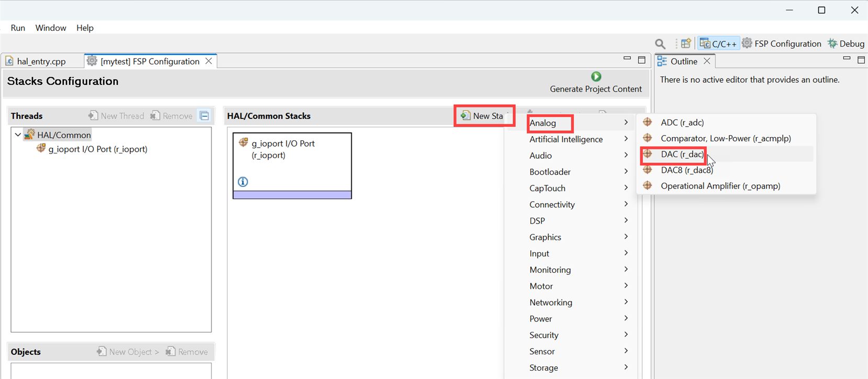868x379 pixels.
Task: Expand the Storage submenu
Action: pos(570,367)
